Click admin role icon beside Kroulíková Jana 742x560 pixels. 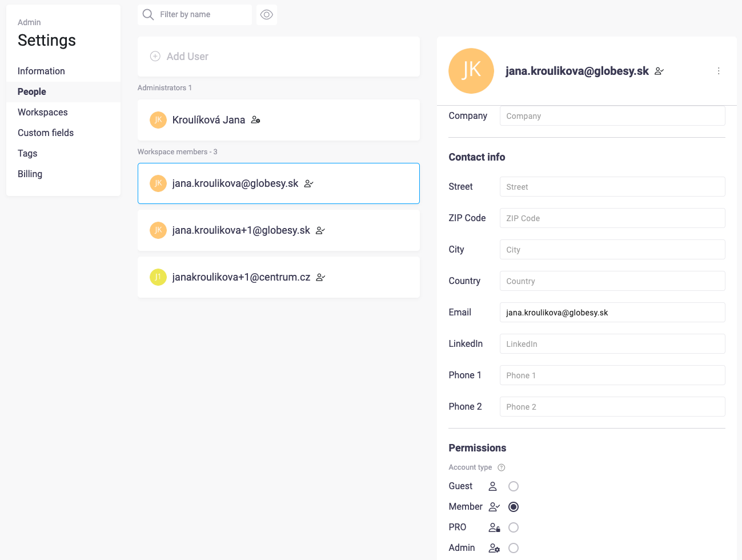click(x=256, y=120)
